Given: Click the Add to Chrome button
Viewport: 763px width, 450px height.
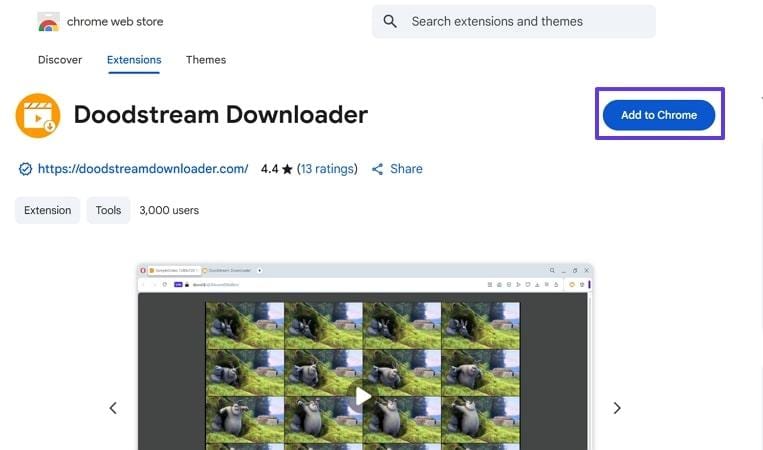Looking at the screenshot, I should (659, 115).
